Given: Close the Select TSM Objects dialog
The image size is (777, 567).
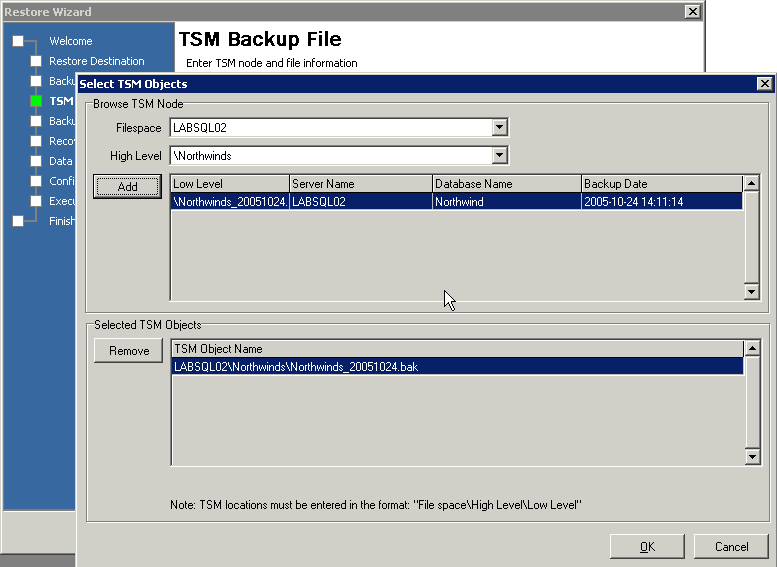Looking at the screenshot, I should (x=765, y=84).
